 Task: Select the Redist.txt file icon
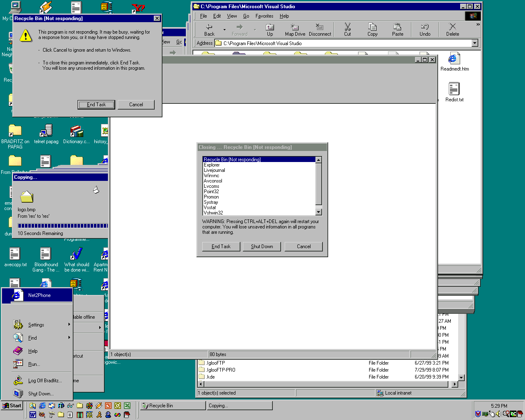coord(454,92)
